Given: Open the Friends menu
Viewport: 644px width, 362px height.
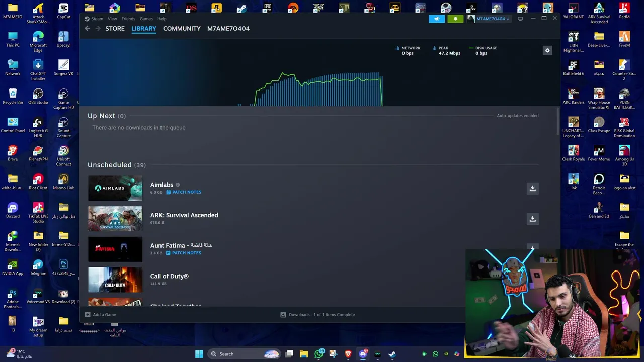Looking at the screenshot, I should pyautogui.click(x=128, y=19).
